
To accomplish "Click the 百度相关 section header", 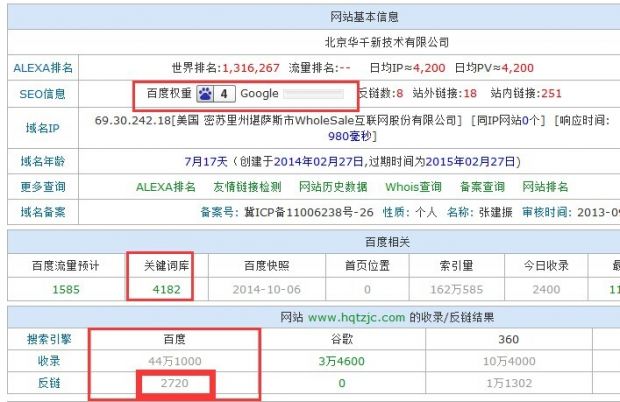I will click(x=387, y=242).
